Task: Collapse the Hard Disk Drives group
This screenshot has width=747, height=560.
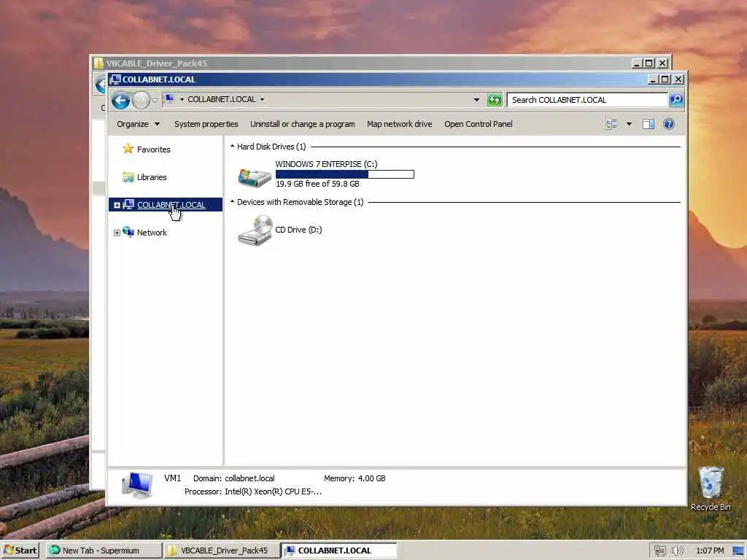Action: (x=232, y=146)
